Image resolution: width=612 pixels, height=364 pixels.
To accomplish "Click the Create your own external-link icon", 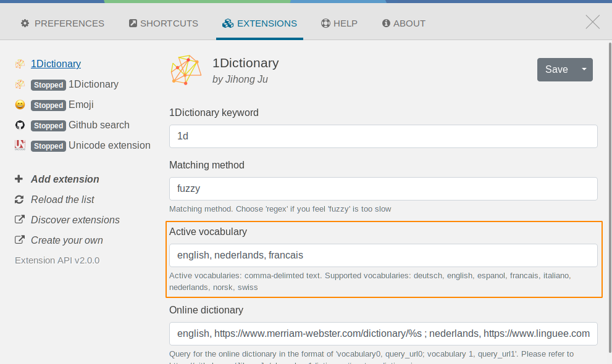I will [x=20, y=239].
